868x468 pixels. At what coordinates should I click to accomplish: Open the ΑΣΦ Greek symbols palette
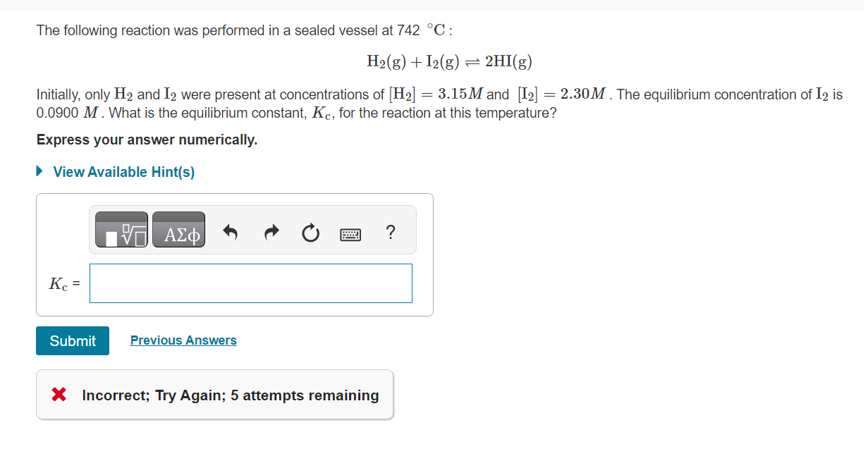[x=178, y=229]
